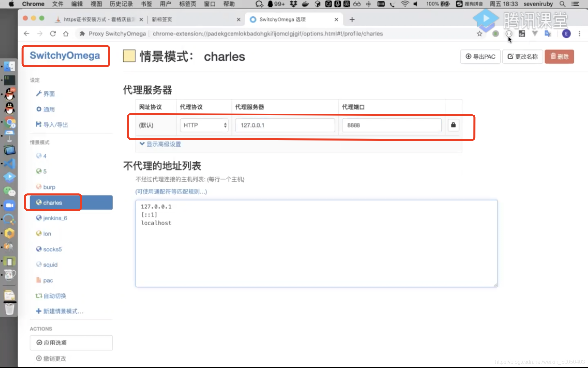Open Finder from the dock
Image resolution: width=588 pixels, height=368 pixels.
(x=9, y=67)
